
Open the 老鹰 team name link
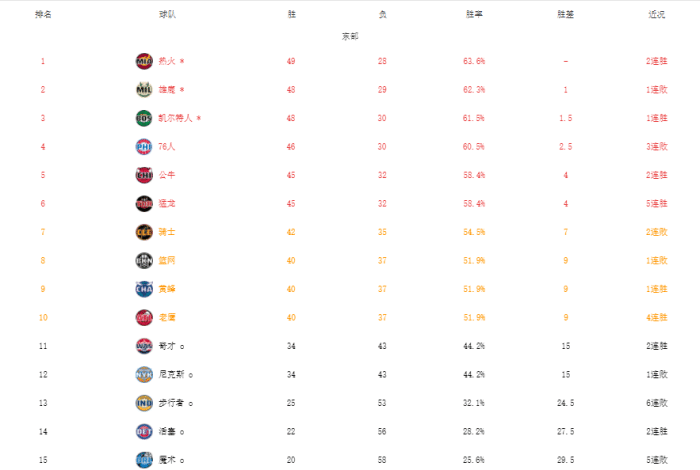click(166, 318)
